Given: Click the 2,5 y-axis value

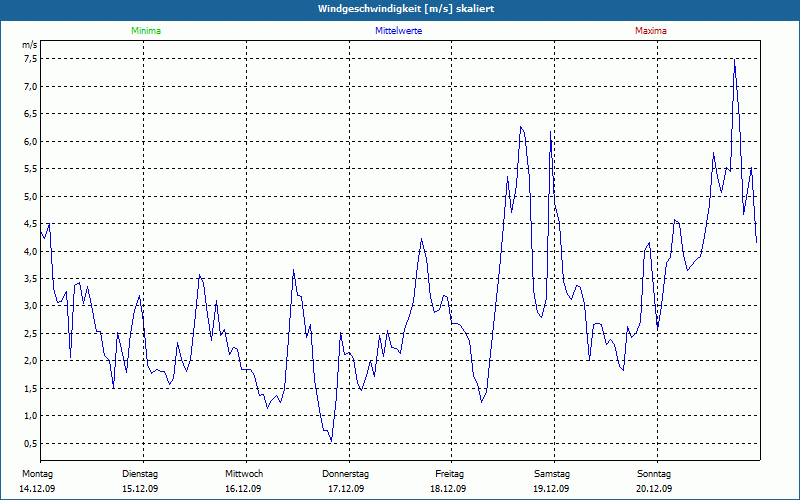Looking at the screenshot, I should point(31,334).
